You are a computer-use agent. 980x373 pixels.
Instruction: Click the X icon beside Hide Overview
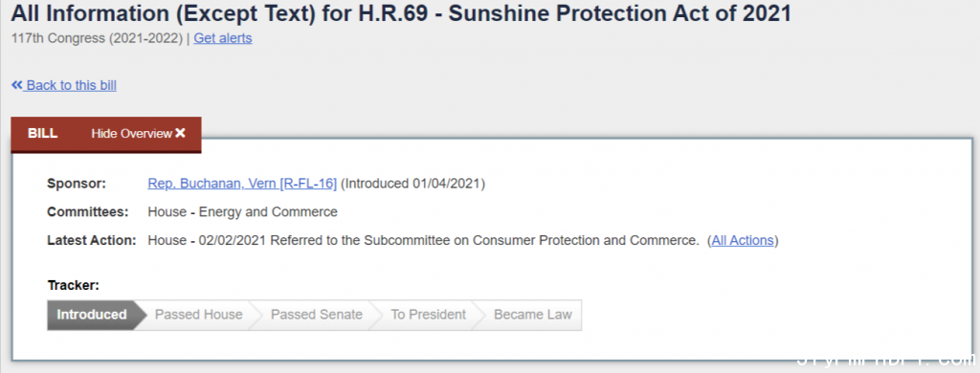[x=180, y=134]
